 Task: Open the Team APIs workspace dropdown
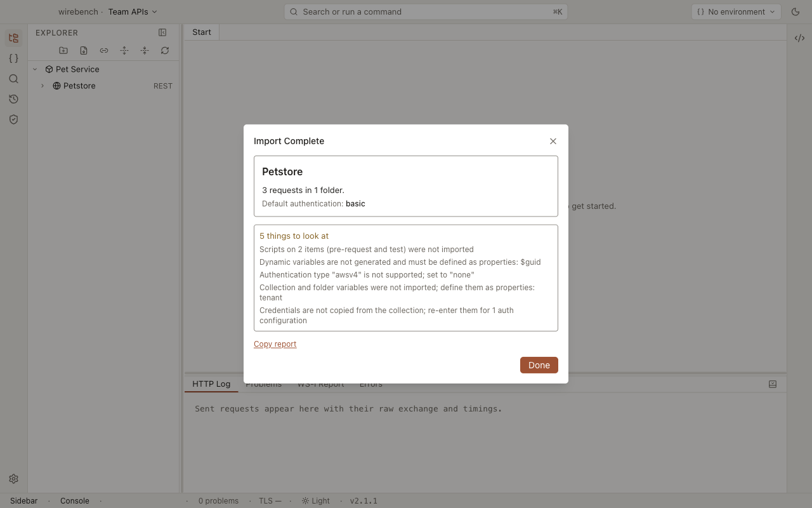click(133, 11)
